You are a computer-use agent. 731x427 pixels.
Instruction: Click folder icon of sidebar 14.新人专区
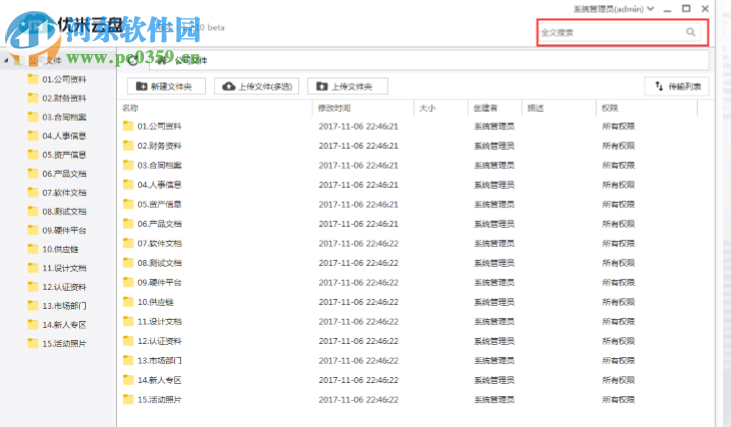point(33,324)
